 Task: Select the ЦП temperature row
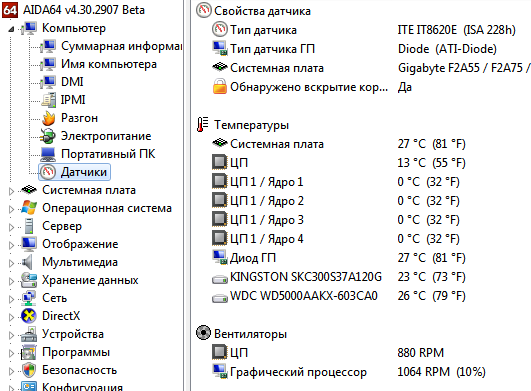coord(339,162)
